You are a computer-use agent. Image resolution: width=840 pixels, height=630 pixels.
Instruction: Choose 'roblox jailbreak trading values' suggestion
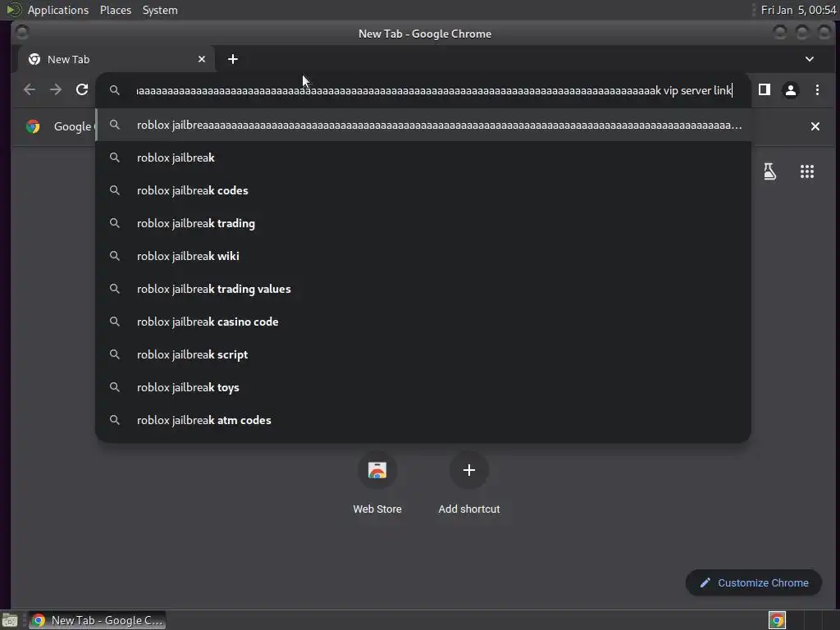[x=424, y=289]
